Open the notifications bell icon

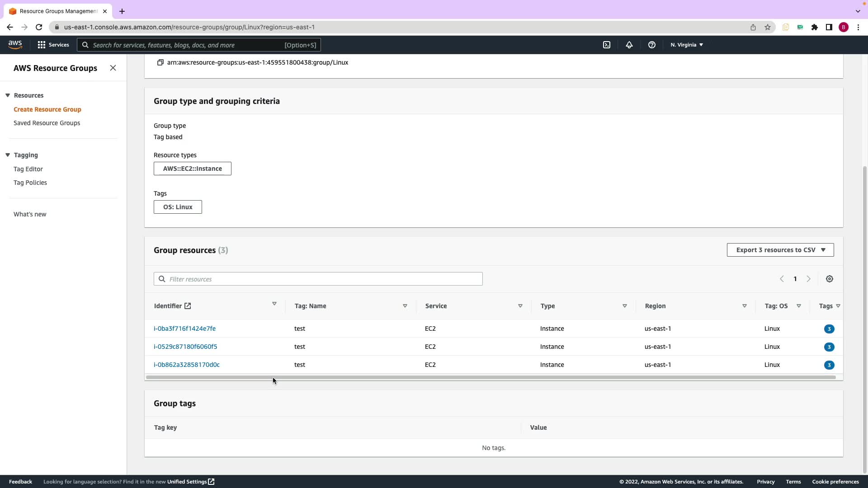click(x=629, y=45)
